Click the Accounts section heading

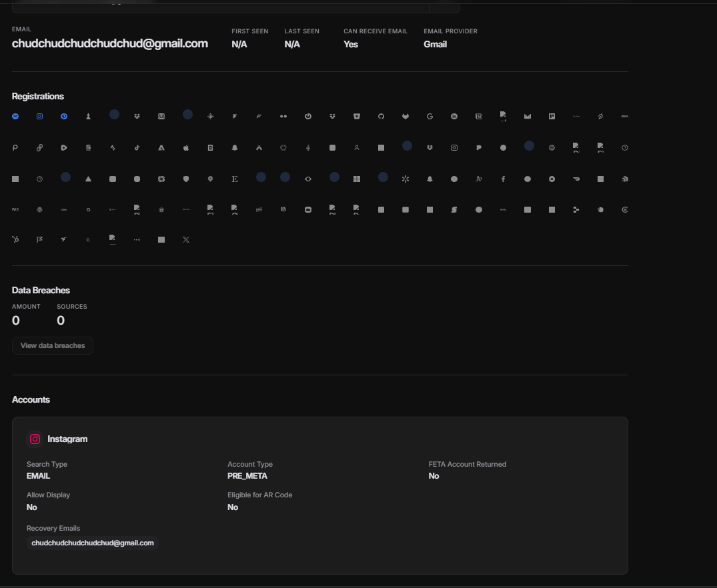pyautogui.click(x=31, y=399)
